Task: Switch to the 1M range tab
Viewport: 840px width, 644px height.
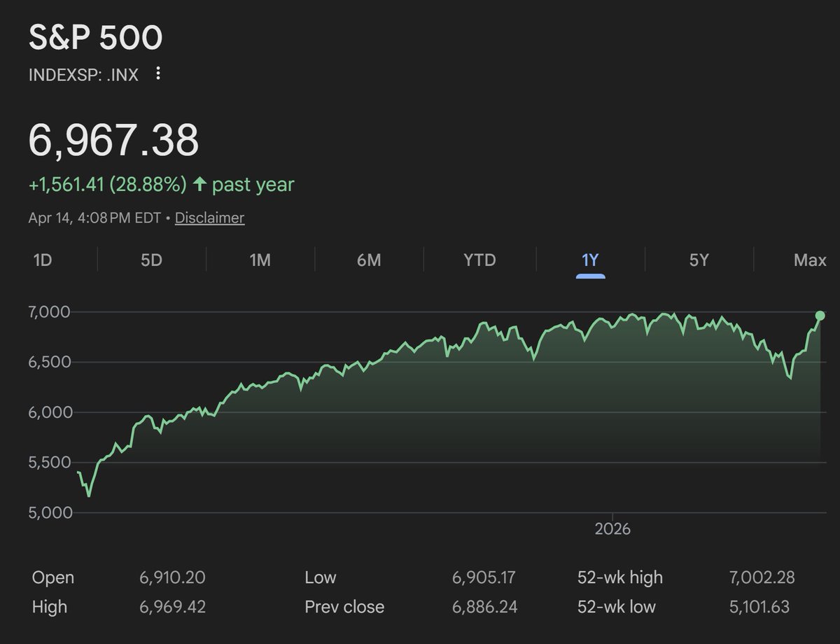Action: tap(260, 260)
